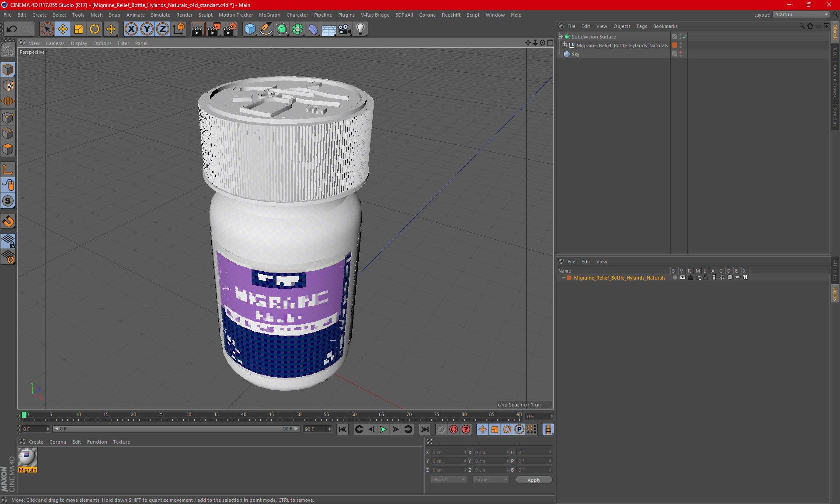
Task: Toggle Y axis lock
Action: [x=147, y=29]
